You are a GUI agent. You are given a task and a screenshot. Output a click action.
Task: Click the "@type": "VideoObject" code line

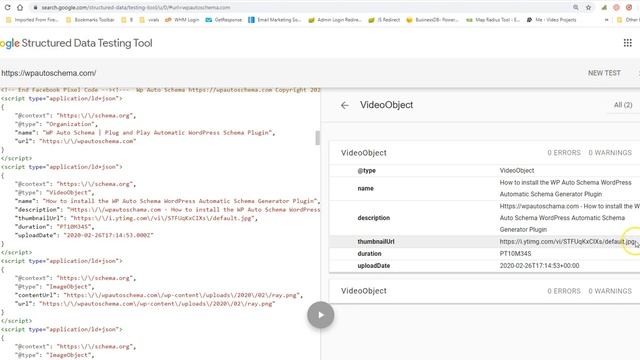pyautogui.click(x=54, y=192)
